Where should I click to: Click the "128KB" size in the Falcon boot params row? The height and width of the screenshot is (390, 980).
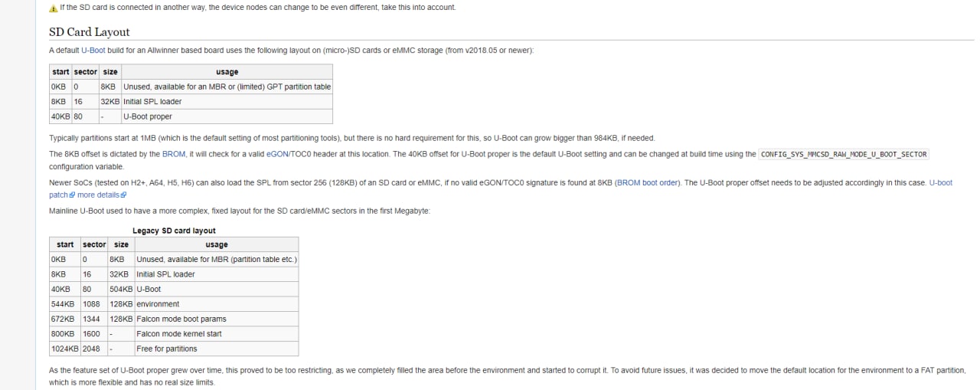click(121, 319)
